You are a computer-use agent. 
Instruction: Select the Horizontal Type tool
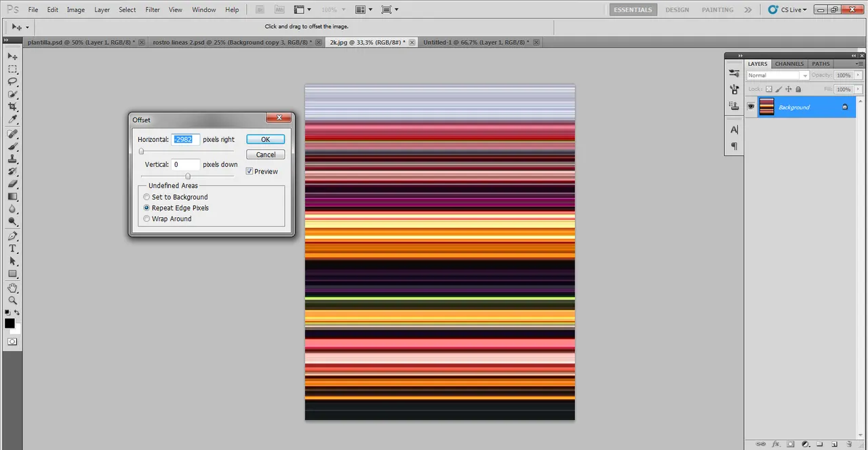click(x=12, y=248)
